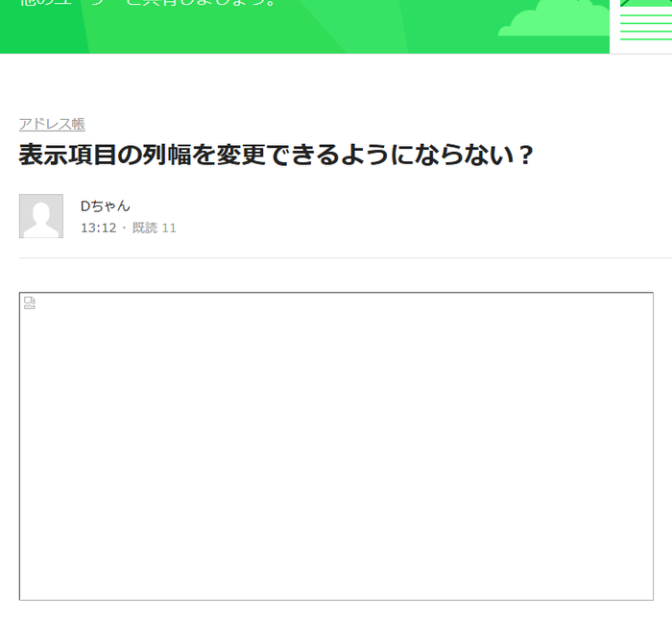
Task: Click the broken image icon in the frame
Action: 30,302
